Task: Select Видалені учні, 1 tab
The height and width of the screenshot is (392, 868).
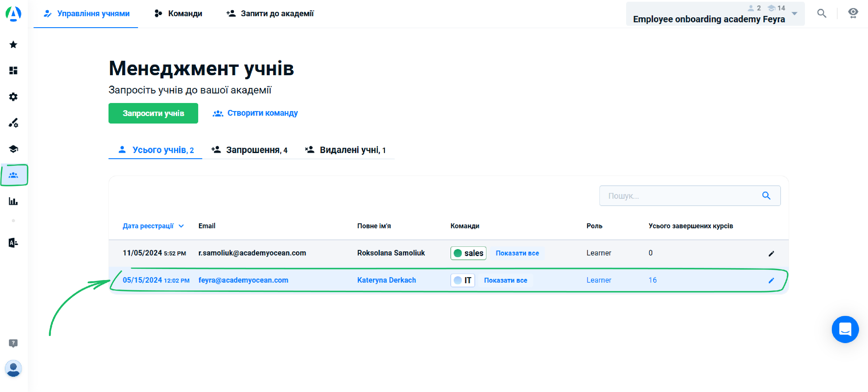Action: [x=345, y=150]
